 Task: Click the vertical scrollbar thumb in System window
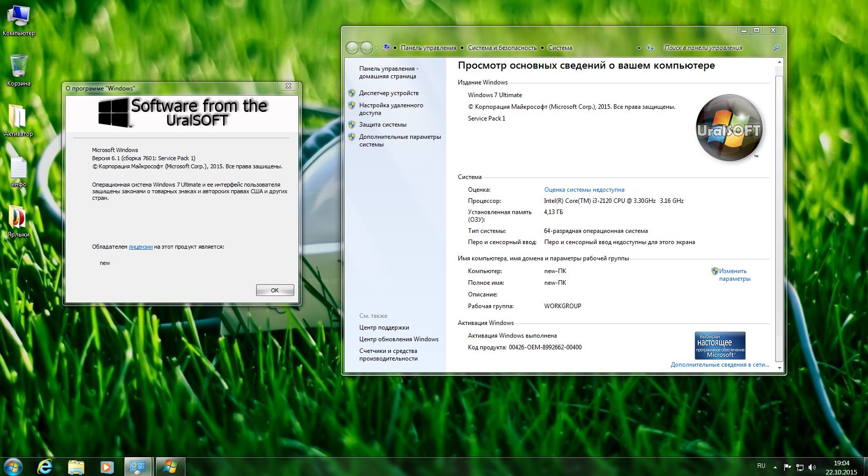pos(779,218)
